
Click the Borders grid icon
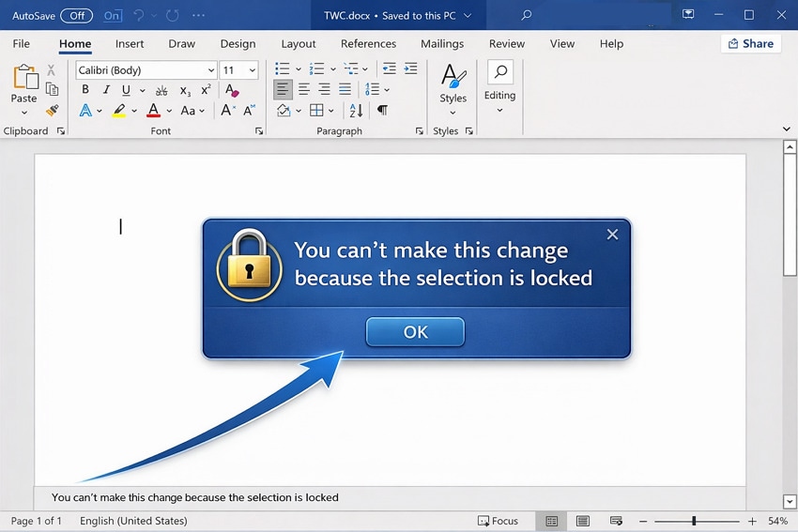coord(316,111)
